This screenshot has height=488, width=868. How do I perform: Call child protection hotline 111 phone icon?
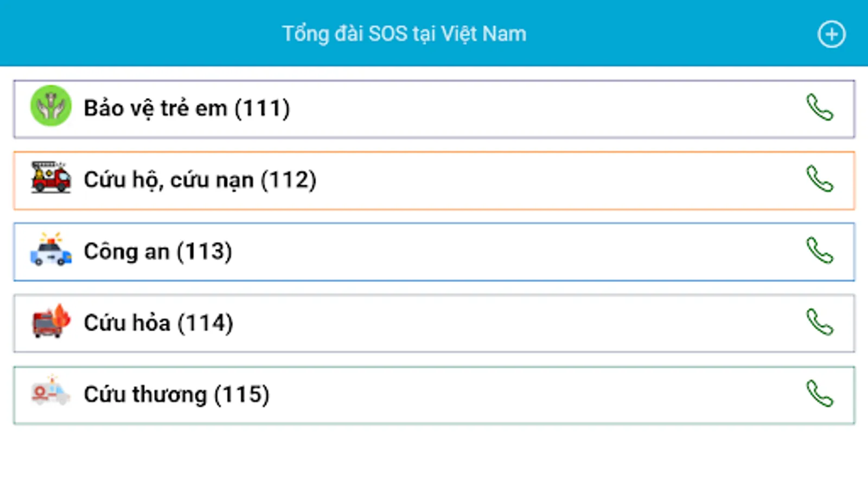coord(819,107)
